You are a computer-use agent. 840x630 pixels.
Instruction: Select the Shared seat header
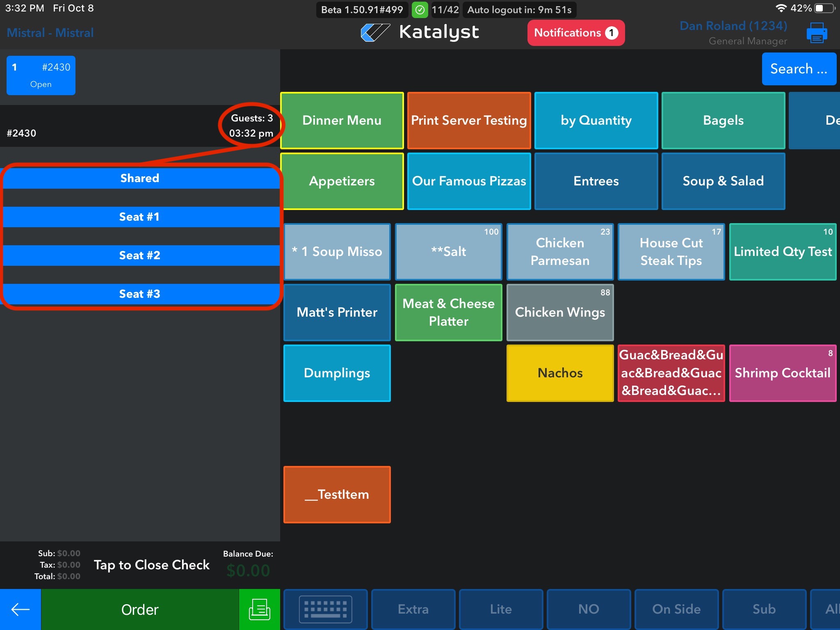pos(140,178)
